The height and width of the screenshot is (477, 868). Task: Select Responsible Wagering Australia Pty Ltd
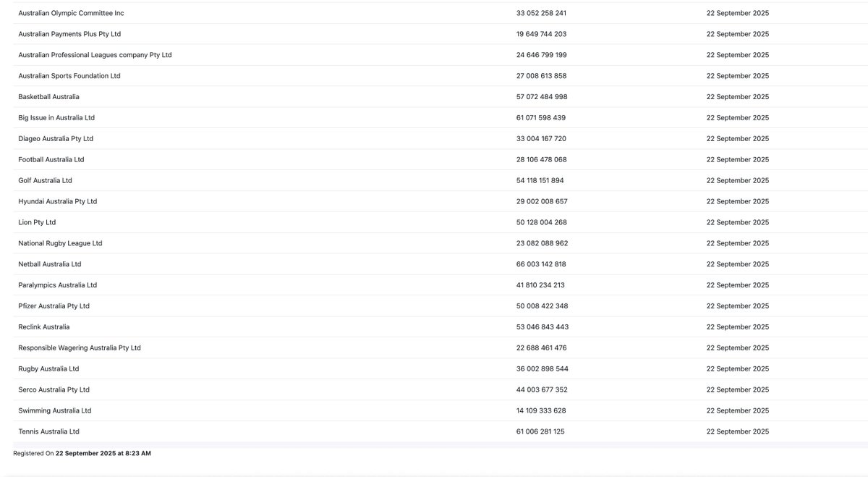(80, 349)
